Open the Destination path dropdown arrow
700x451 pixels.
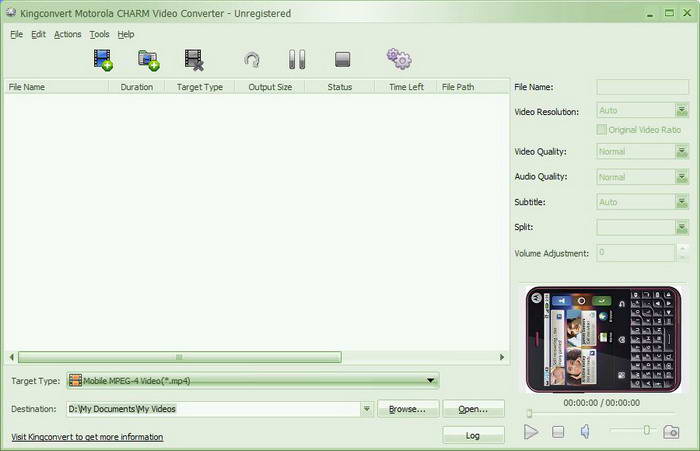[x=366, y=409]
